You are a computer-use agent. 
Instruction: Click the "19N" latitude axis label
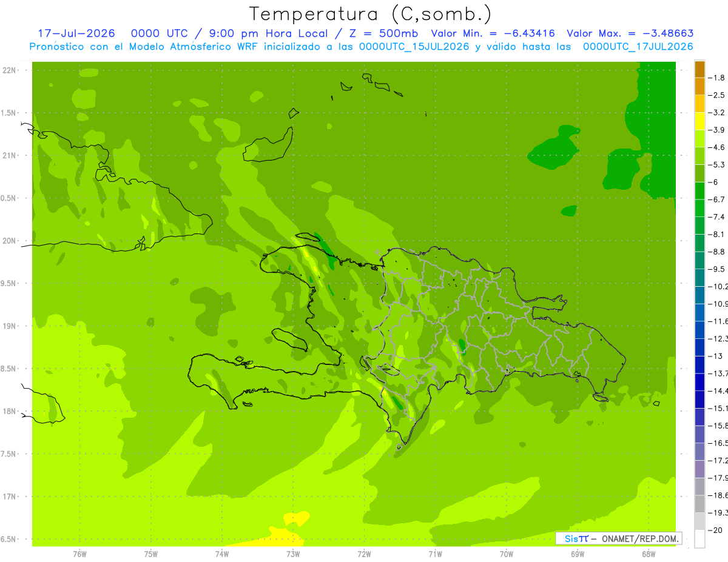point(9,326)
